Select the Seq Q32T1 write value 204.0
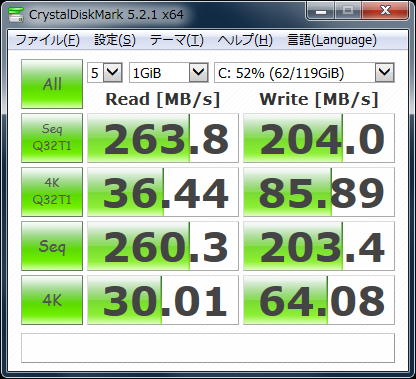The height and width of the screenshot is (379, 416). 319,138
